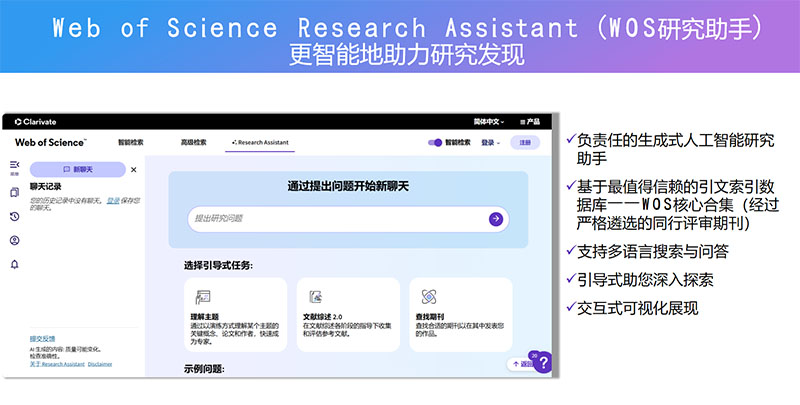
Task: Open the purple help question mark button
Action: [543, 362]
